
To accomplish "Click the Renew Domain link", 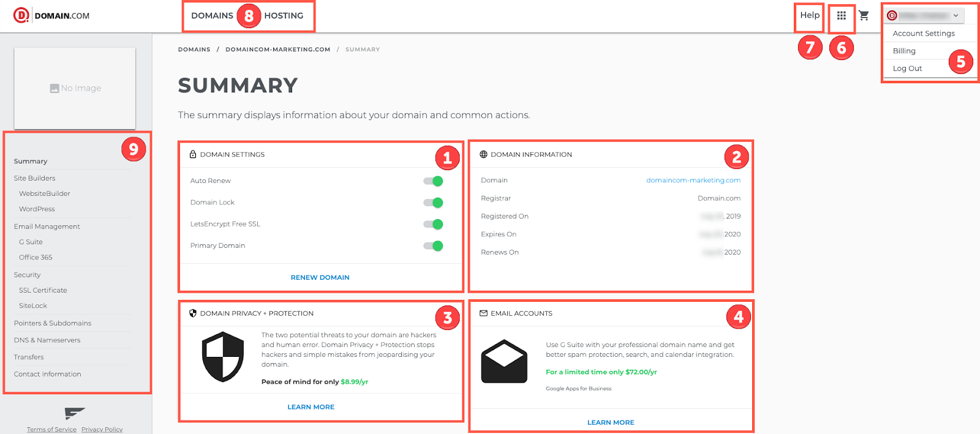I will coord(320,277).
